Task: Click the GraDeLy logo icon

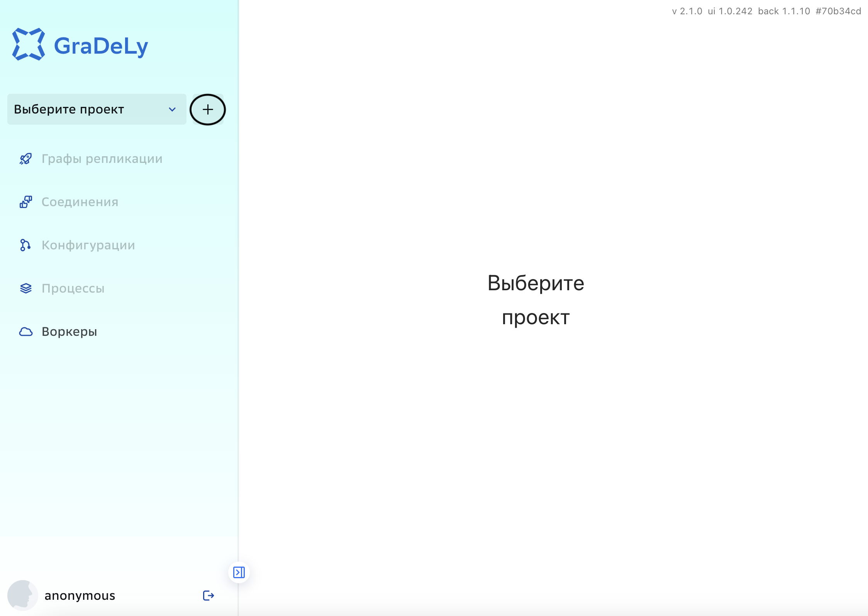Action: click(x=29, y=44)
